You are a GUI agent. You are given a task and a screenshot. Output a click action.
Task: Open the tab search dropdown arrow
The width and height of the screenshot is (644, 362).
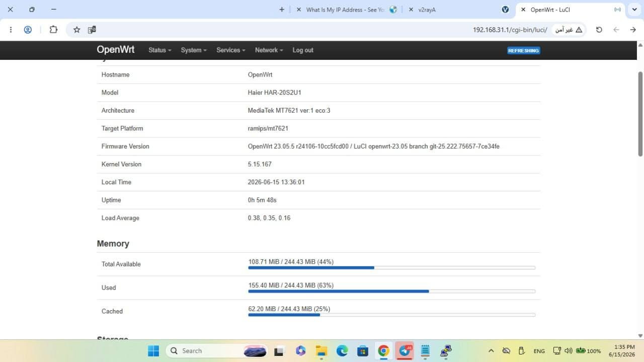(634, 10)
